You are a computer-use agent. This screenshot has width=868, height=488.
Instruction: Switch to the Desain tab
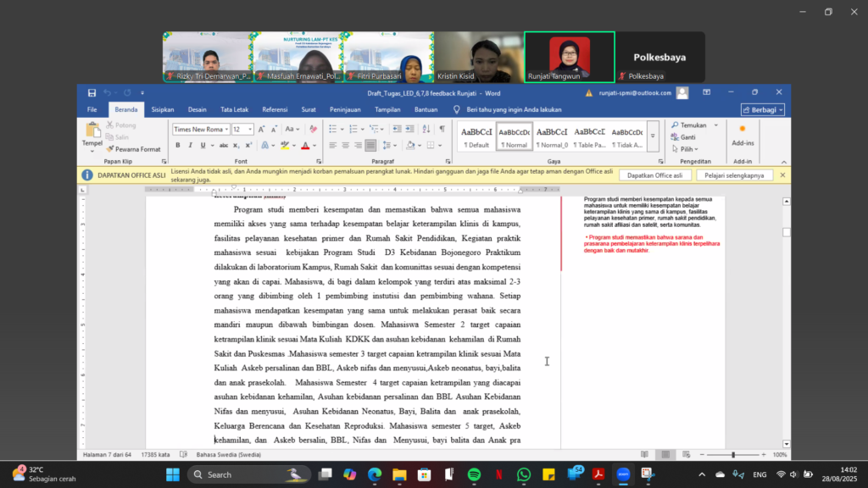(197, 109)
